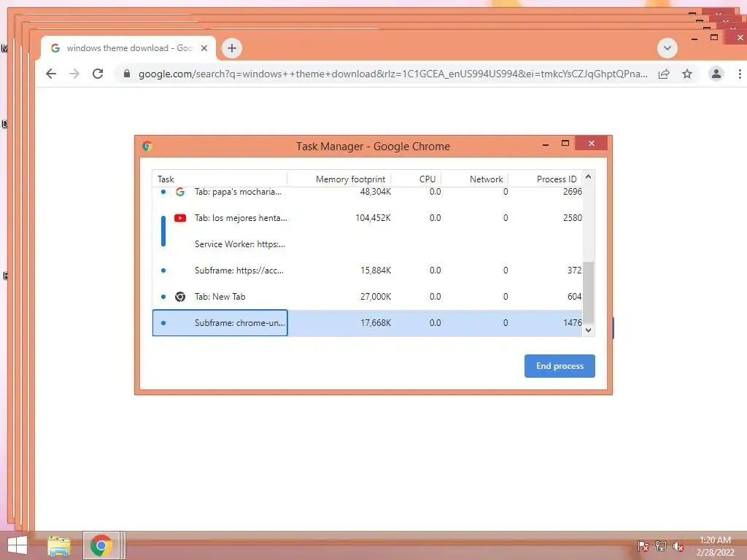
Task: Open the Windows Start button
Action: (18, 545)
